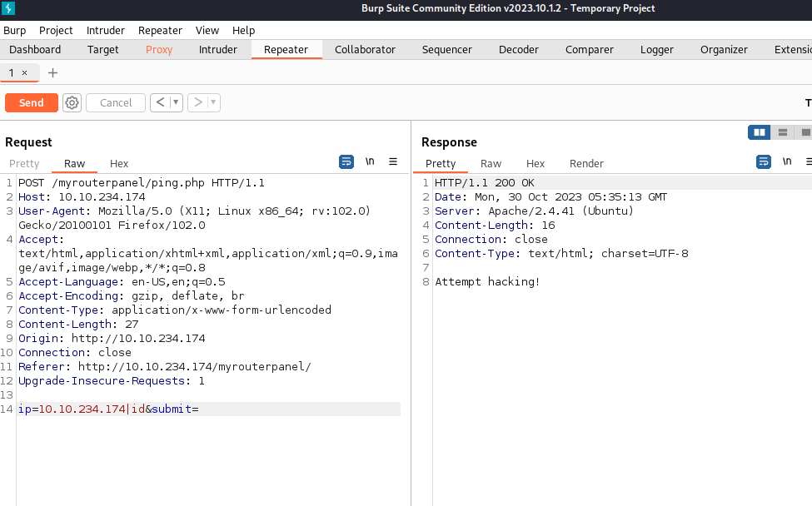
Task: Toggle non-printable characters in Request editor
Action: [x=370, y=162]
